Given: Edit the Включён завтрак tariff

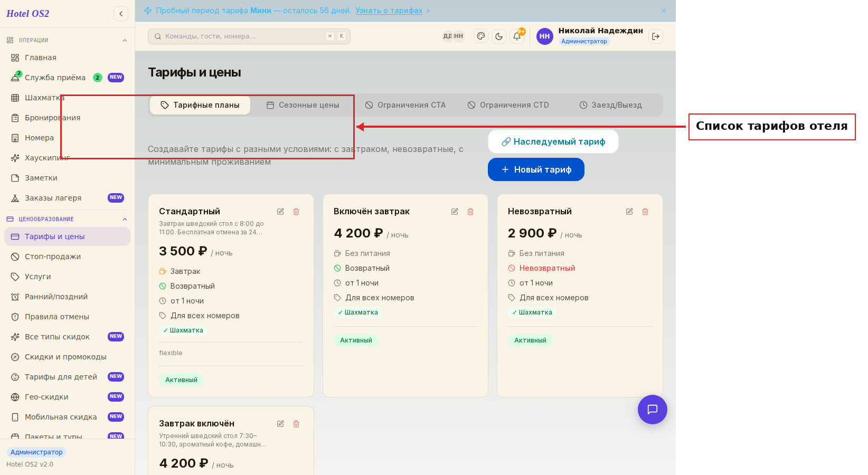Looking at the screenshot, I should tap(455, 212).
